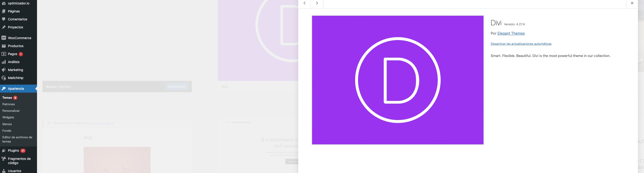This screenshot has height=173, width=644.
Task: Click the Pagos dollar icon
Action: 4,54
